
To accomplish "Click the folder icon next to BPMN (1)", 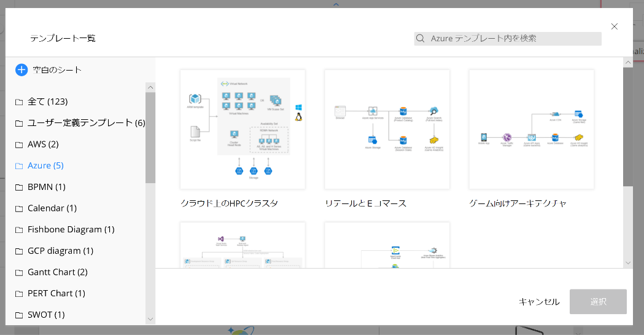I will click(19, 187).
